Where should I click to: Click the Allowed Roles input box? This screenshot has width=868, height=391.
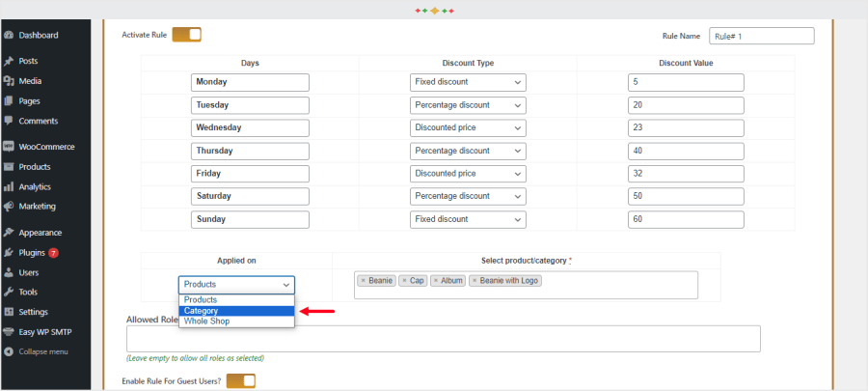(444, 339)
